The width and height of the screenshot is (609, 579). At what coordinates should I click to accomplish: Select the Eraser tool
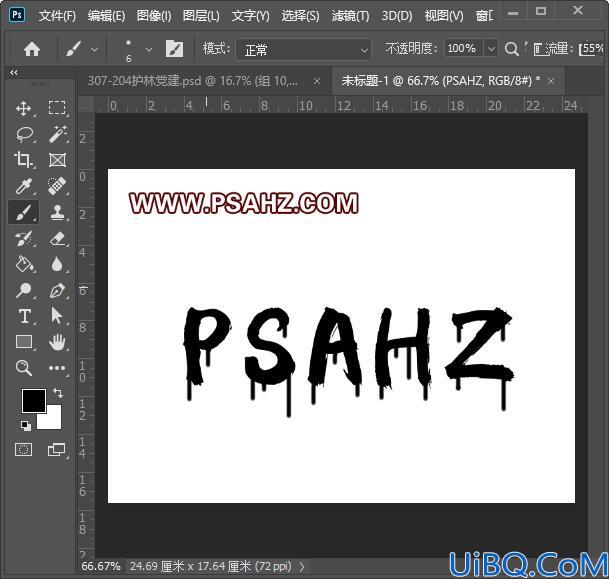58,238
